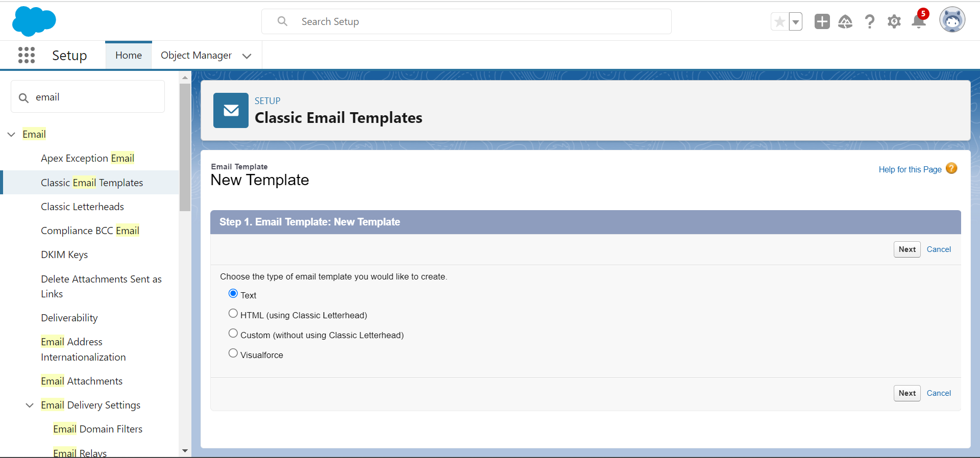This screenshot has width=980, height=458.
Task: Open the Trailhead guidance icon
Action: (845, 21)
